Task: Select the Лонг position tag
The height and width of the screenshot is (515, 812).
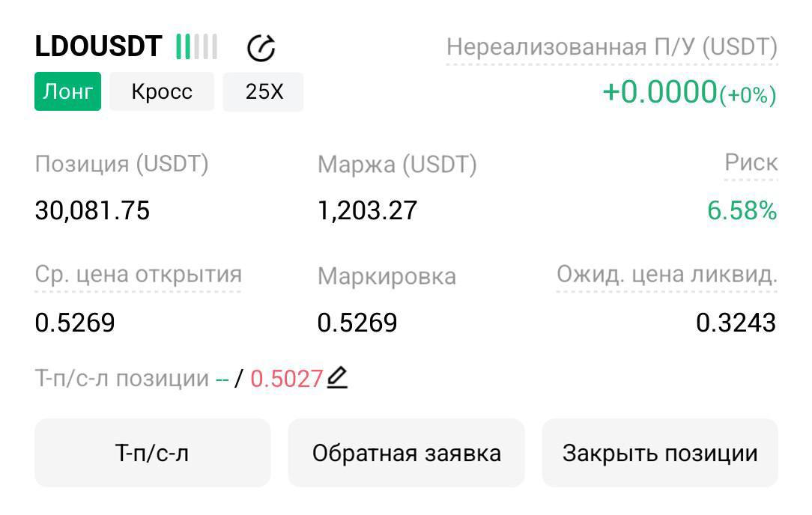Action: (x=67, y=91)
